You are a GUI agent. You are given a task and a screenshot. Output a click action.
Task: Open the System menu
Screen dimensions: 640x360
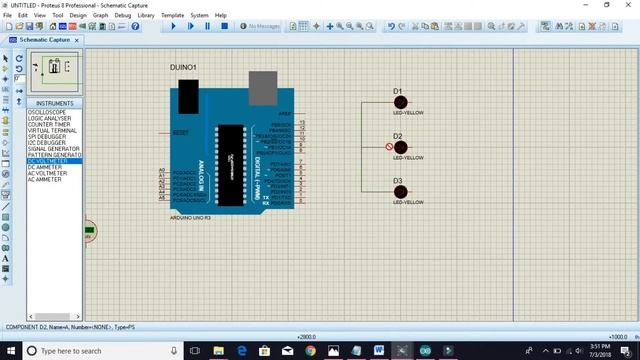point(199,15)
